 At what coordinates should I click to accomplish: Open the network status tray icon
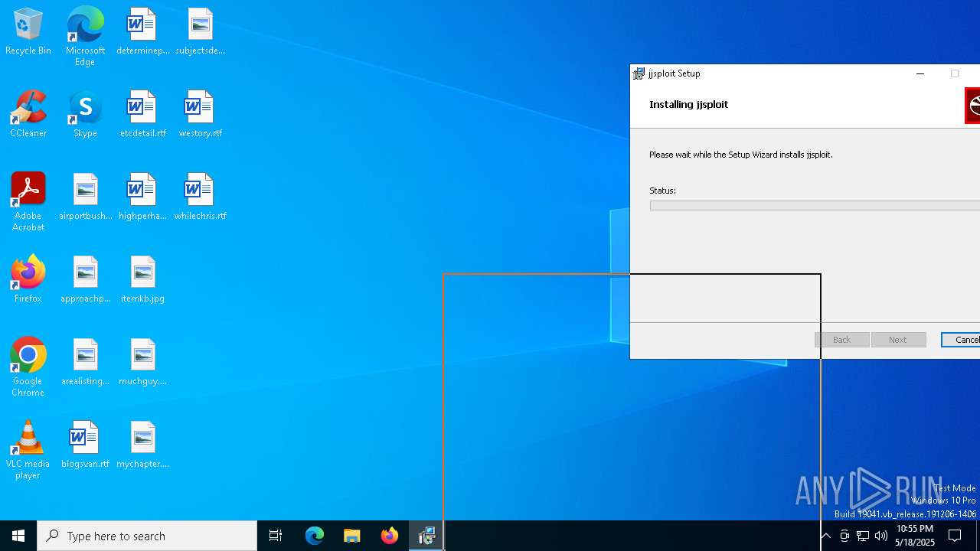point(863,536)
